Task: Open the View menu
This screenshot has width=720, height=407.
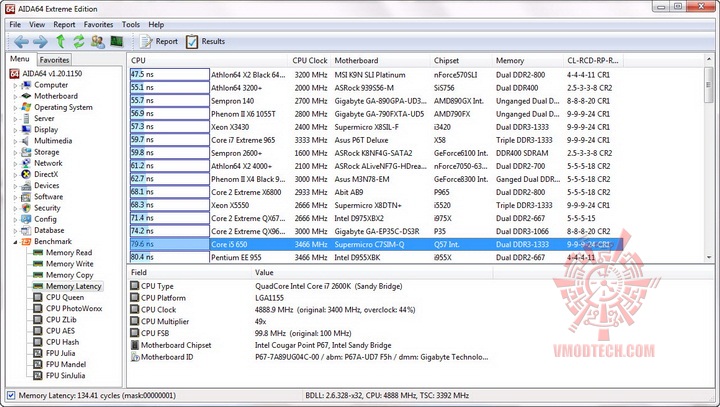Action: click(37, 25)
